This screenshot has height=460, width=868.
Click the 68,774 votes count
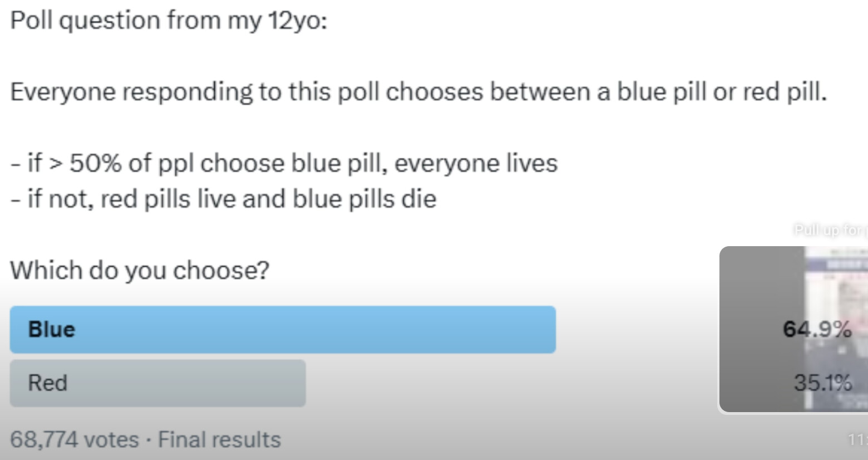click(x=74, y=439)
